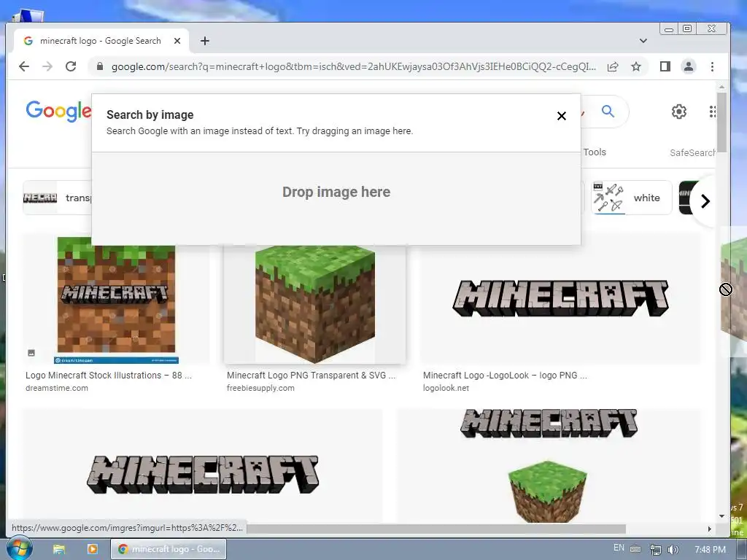Open Logo Minecraft Stock Illustrations link
747x560 pixels.
109,376
